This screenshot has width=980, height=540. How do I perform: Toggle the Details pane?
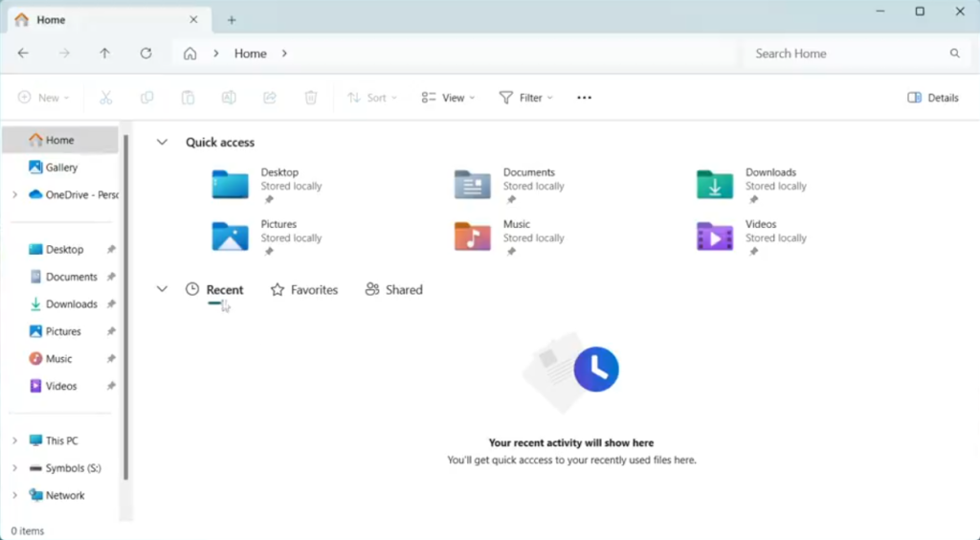pyautogui.click(x=933, y=98)
